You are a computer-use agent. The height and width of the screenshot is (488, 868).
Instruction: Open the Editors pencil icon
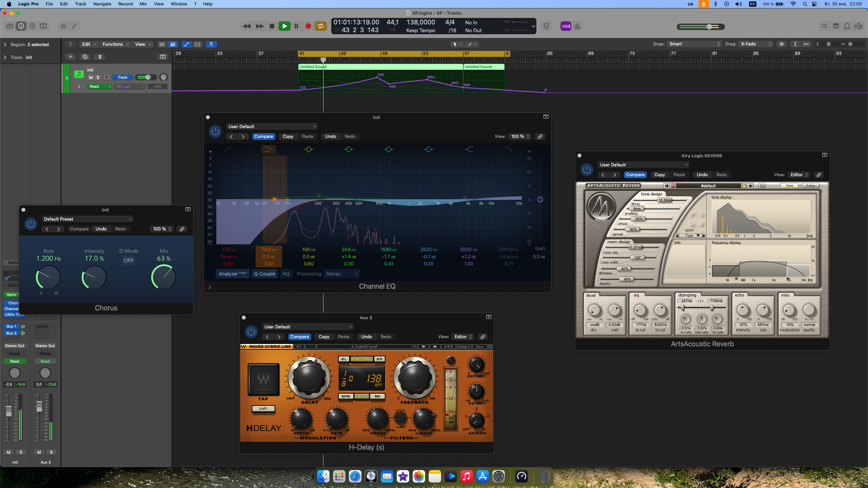74,26
